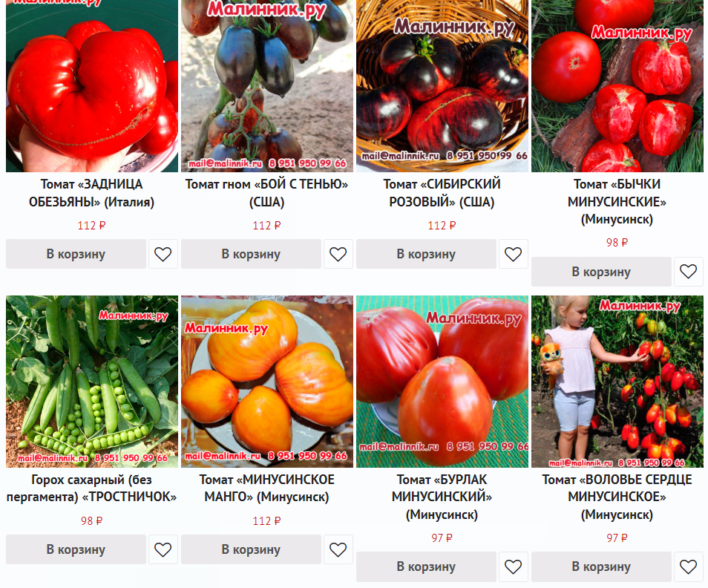708x588 pixels.
Task: Add «ТРОСТНИЧОК» peas to wishlist heart
Action: coord(163,549)
